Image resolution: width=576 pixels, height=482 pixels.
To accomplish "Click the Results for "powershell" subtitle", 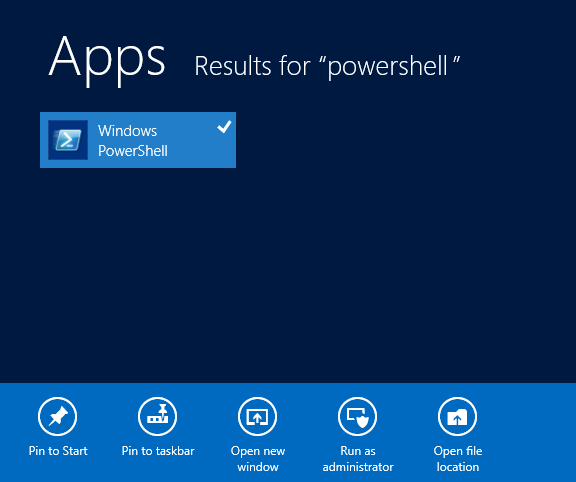I will click(x=327, y=66).
